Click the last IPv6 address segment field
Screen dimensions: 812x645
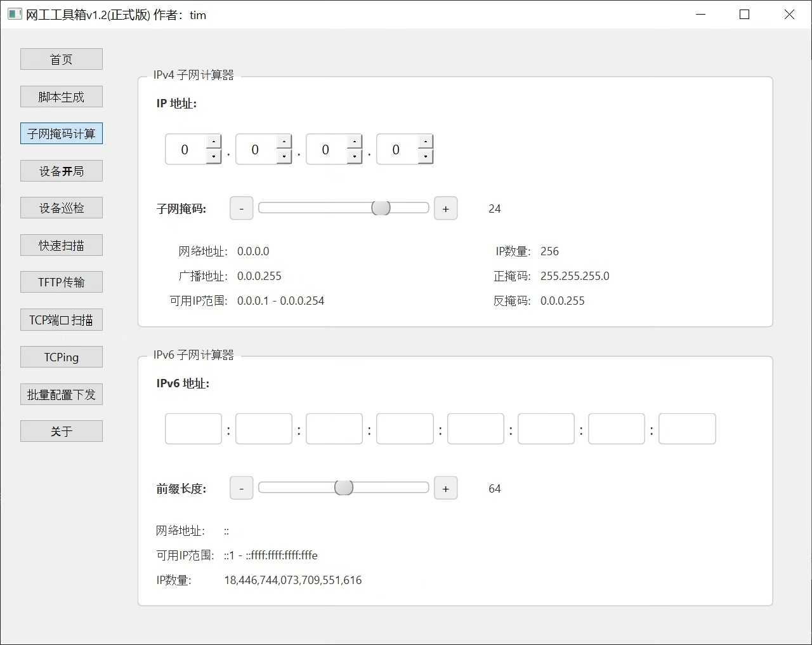click(x=687, y=429)
